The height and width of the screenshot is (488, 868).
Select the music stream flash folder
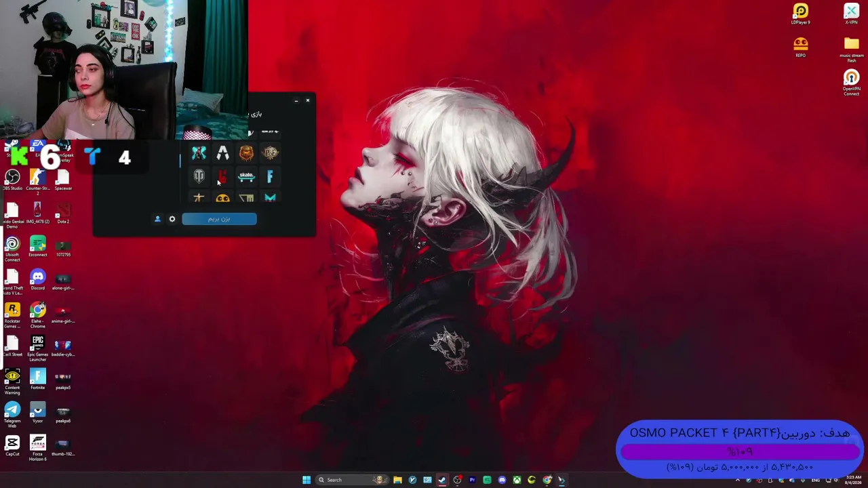click(x=852, y=50)
